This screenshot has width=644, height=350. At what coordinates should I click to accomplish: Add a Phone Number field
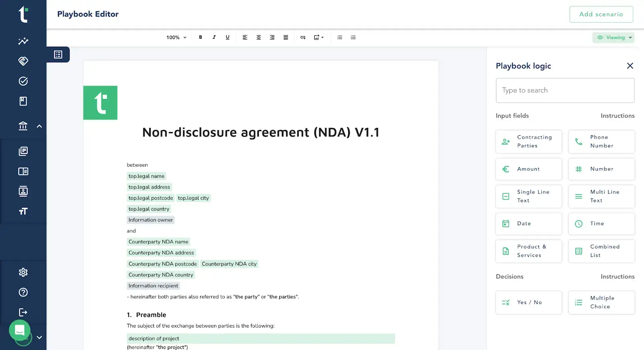coord(602,142)
